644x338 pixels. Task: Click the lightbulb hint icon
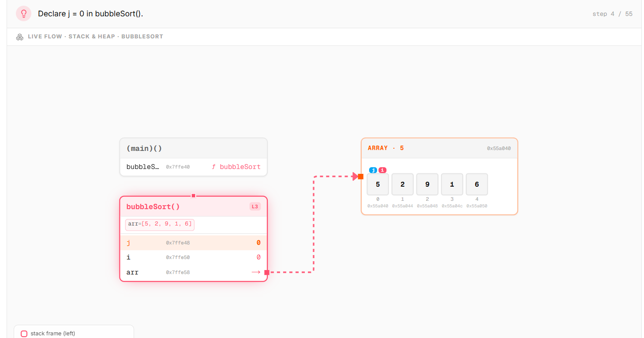(x=24, y=14)
